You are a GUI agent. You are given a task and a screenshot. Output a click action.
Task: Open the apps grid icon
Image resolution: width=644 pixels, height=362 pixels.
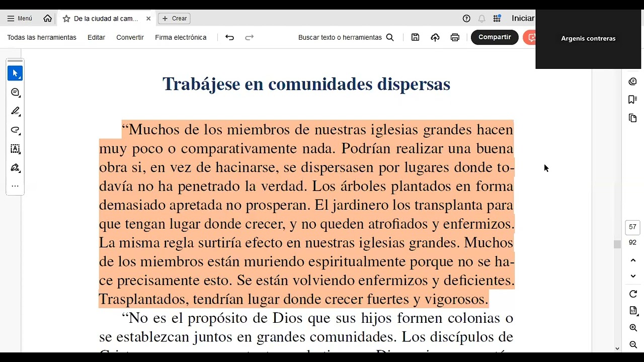[497, 19]
